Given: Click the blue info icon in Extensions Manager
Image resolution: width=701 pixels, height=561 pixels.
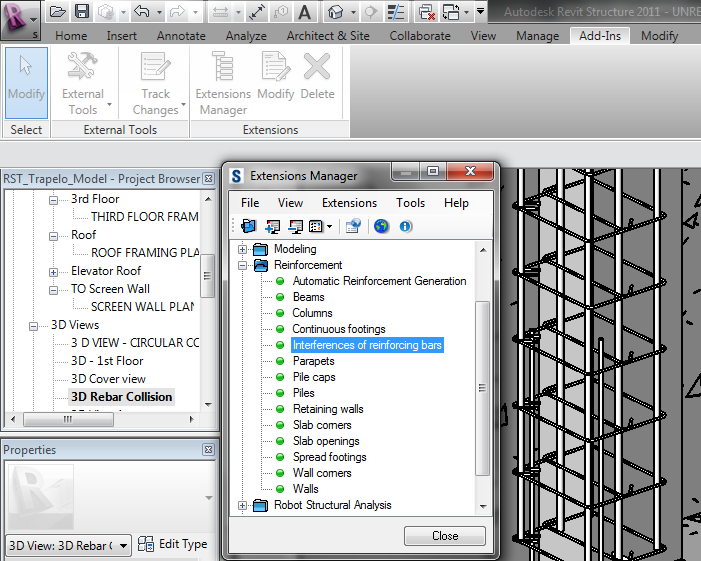Looking at the screenshot, I should (405, 227).
